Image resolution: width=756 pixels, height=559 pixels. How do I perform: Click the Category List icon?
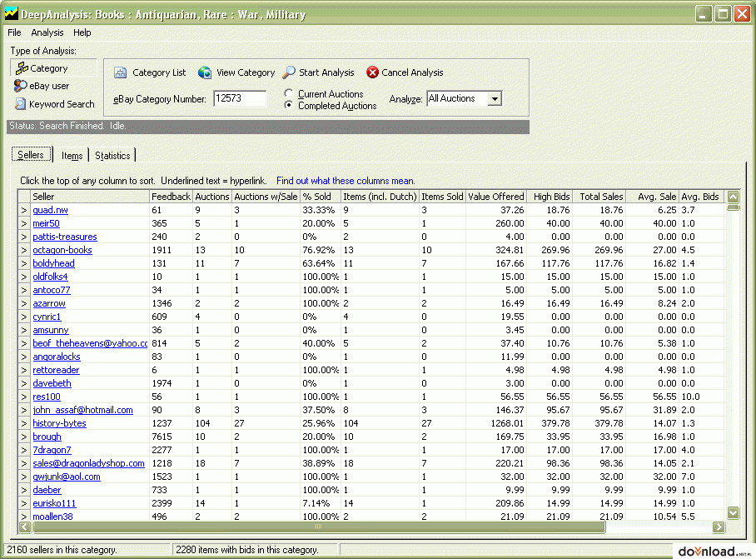click(120, 72)
